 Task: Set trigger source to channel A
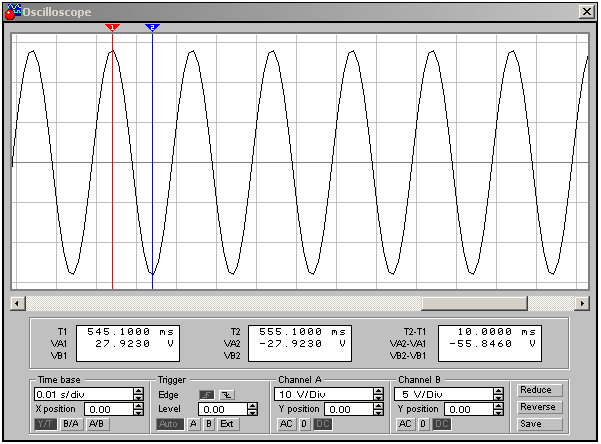194,424
